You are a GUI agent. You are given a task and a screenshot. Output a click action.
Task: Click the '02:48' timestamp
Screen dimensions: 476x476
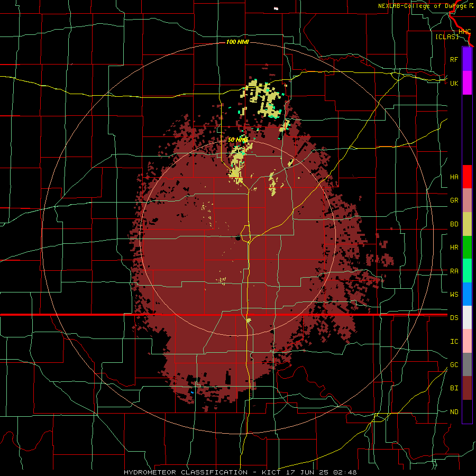[x=345, y=472]
